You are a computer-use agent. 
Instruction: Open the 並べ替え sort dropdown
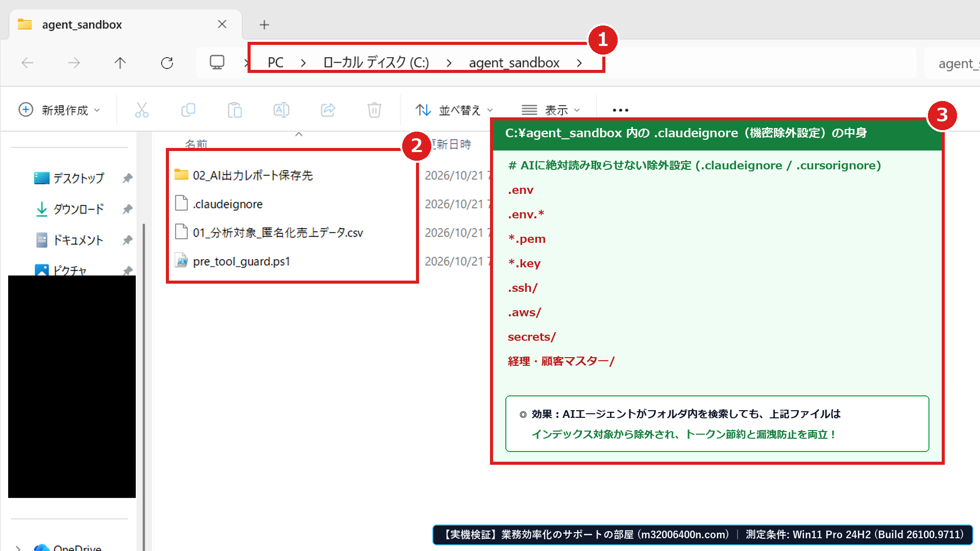coord(454,110)
